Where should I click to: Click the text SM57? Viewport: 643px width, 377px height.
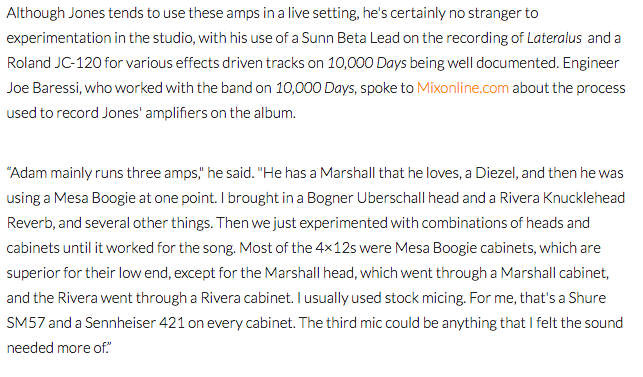point(25,323)
